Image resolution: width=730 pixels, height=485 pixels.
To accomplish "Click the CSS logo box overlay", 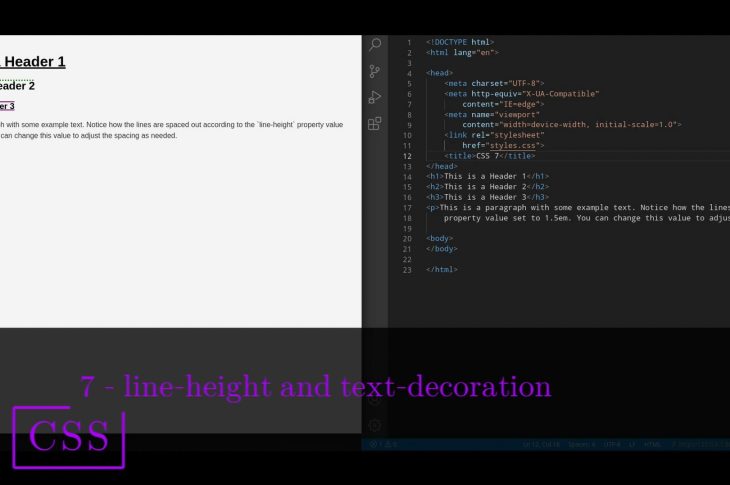I will click(x=69, y=438).
